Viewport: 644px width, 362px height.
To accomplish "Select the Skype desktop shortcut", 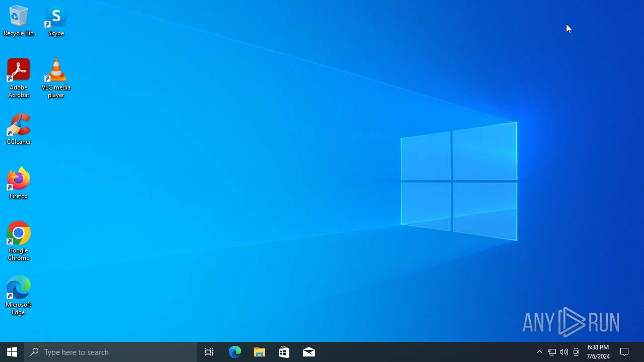I will [x=56, y=21].
